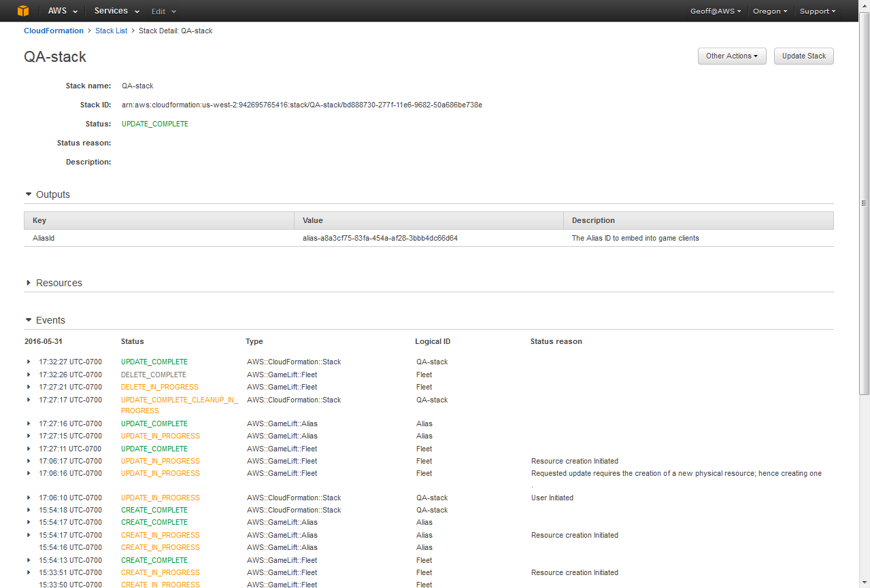Expand the 17:27:16 Alias UPDATE_COMPLETE event
The height and width of the screenshot is (588, 870).
[x=29, y=423]
